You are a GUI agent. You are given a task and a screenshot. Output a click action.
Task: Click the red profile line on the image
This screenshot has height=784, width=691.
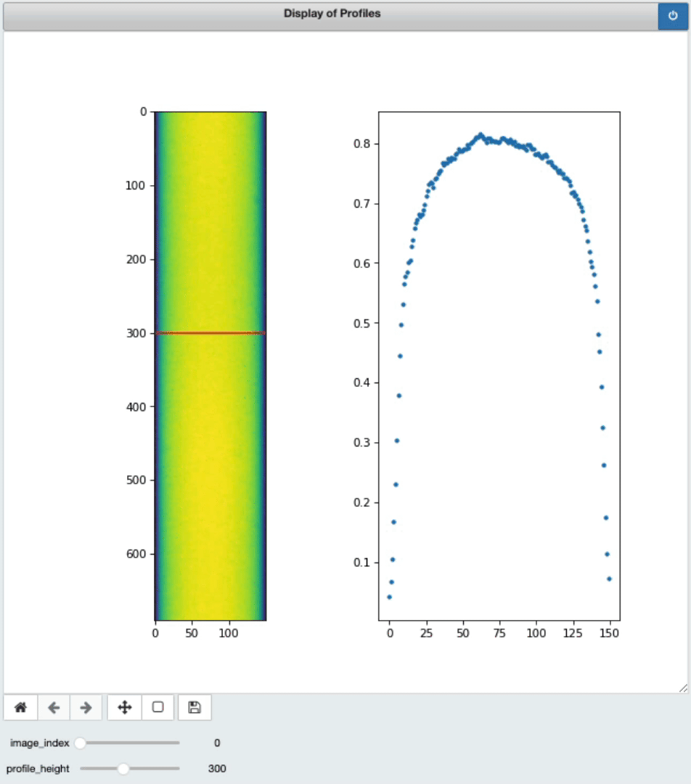pos(210,333)
